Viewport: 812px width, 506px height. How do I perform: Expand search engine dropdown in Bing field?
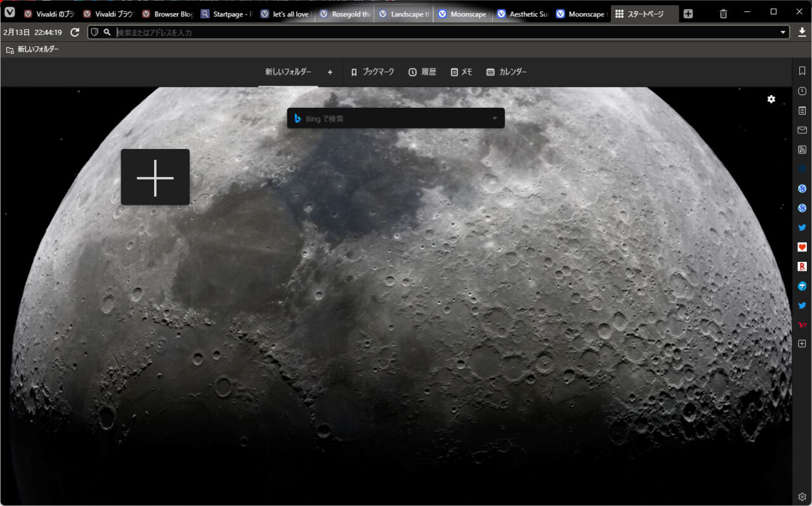click(495, 119)
